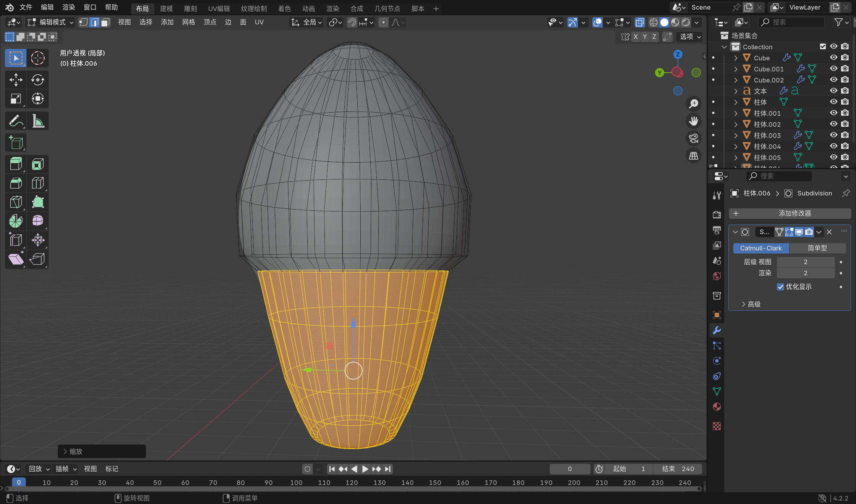Choose the Measure ruler tool
Viewport: 856px width, 504px height.
point(37,121)
